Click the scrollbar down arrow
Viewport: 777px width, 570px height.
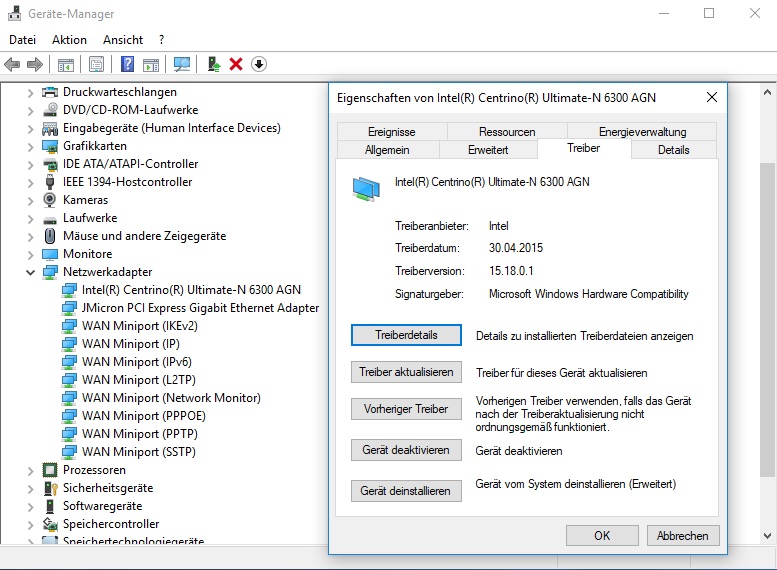[767, 535]
